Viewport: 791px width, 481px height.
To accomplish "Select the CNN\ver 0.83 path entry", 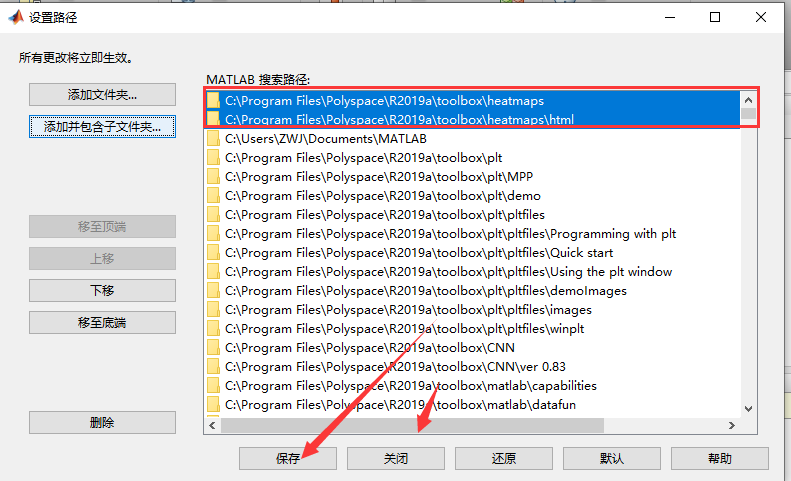I will [x=472, y=366].
